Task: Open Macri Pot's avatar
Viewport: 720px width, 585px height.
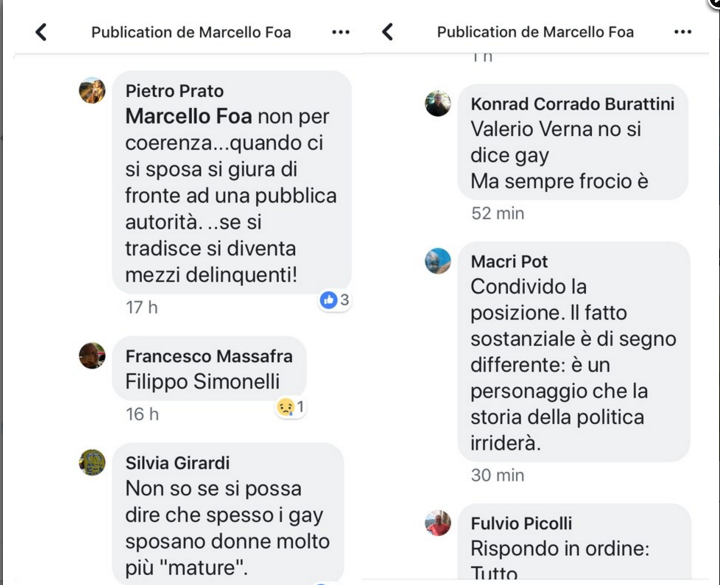Action: 438,261
